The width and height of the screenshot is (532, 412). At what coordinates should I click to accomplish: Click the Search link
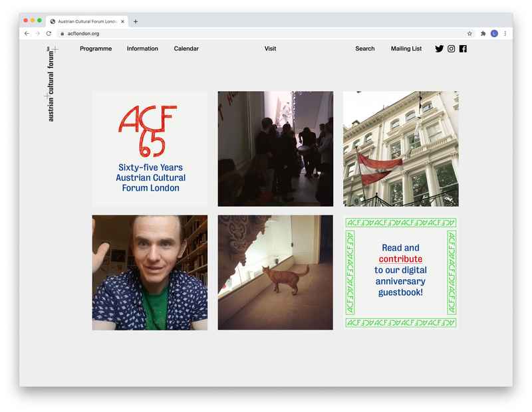coord(365,49)
